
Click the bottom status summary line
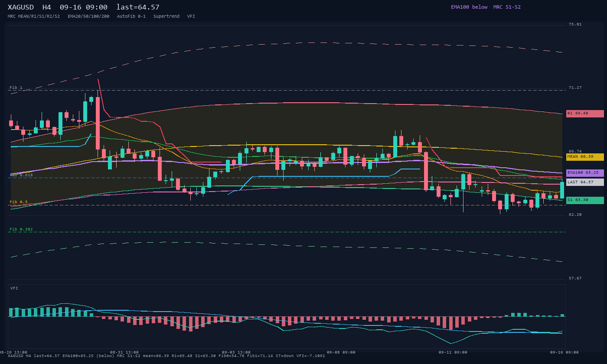point(166,356)
